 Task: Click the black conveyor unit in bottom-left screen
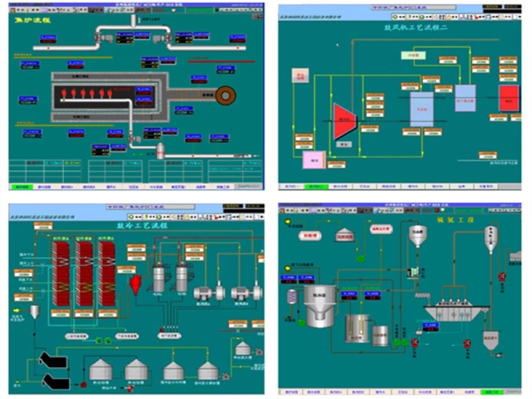click(x=51, y=364)
